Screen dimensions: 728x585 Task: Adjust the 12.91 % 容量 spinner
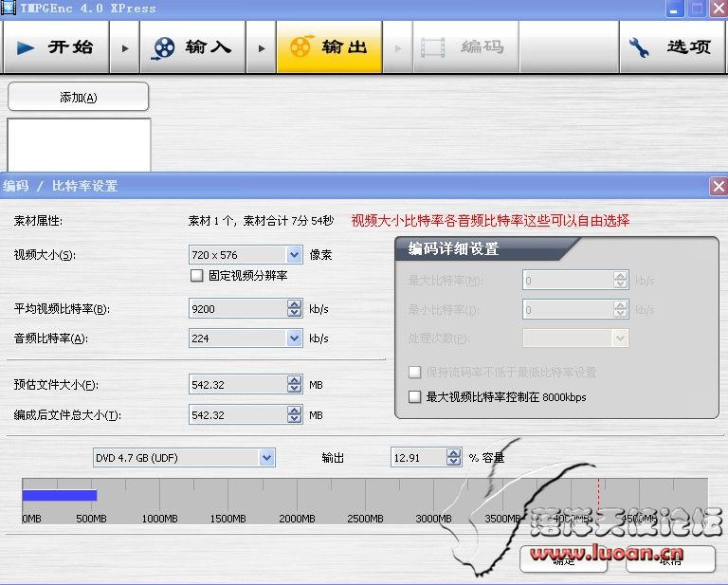pos(454,458)
